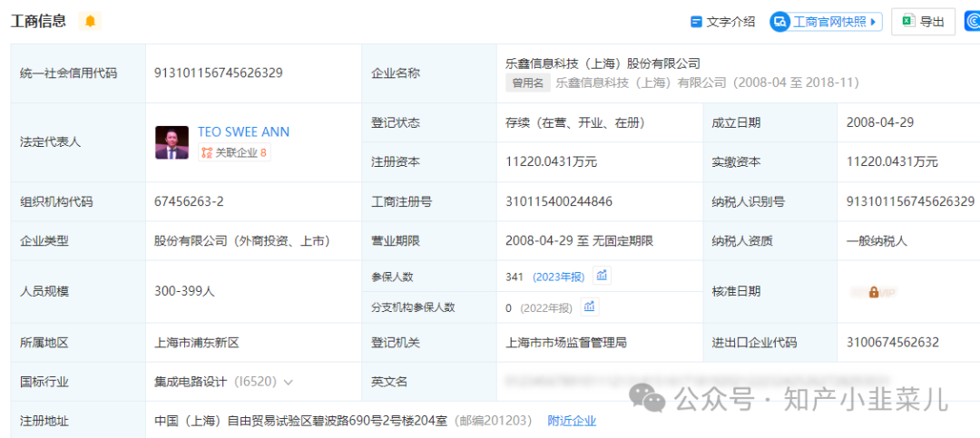The width and height of the screenshot is (980, 438).
Task: Open the 文字介绍 text introduction
Action: (x=722, y=22)
